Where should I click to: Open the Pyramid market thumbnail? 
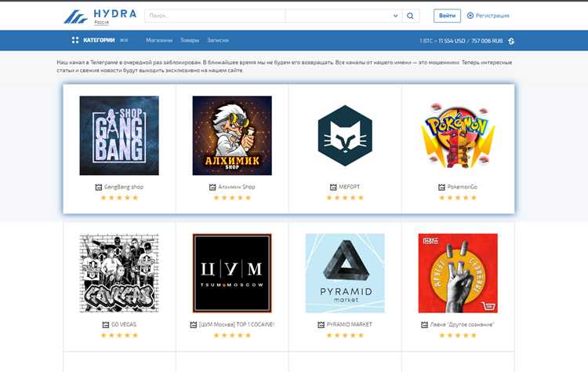click(x=345, y=273)
